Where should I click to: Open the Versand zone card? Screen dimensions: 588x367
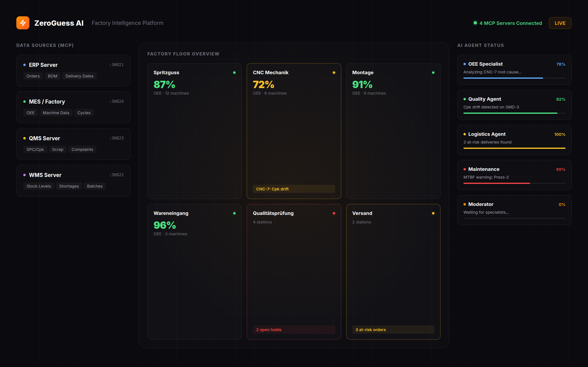(393, 272)
